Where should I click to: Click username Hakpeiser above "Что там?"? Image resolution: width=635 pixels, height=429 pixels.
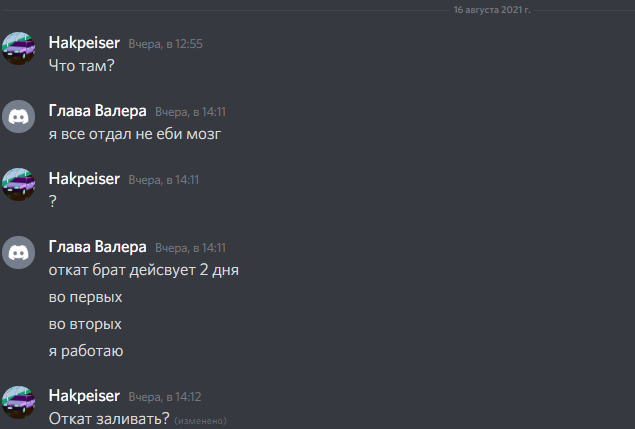pos(84,43)
